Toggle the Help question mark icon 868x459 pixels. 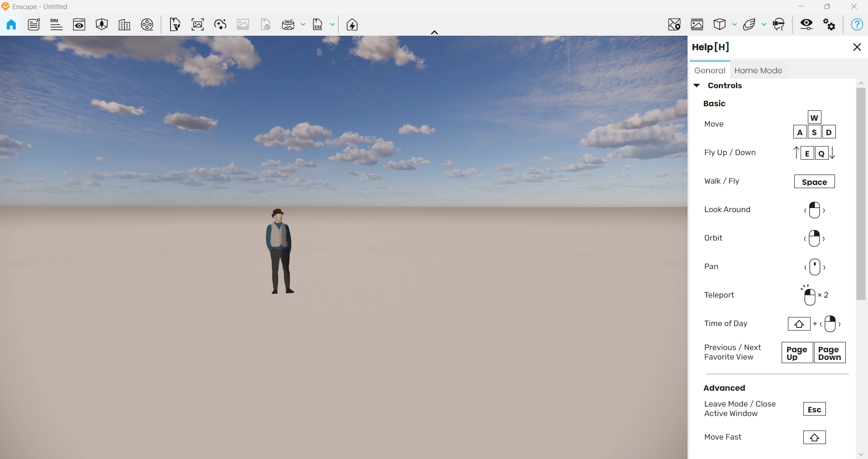(857, 24)
